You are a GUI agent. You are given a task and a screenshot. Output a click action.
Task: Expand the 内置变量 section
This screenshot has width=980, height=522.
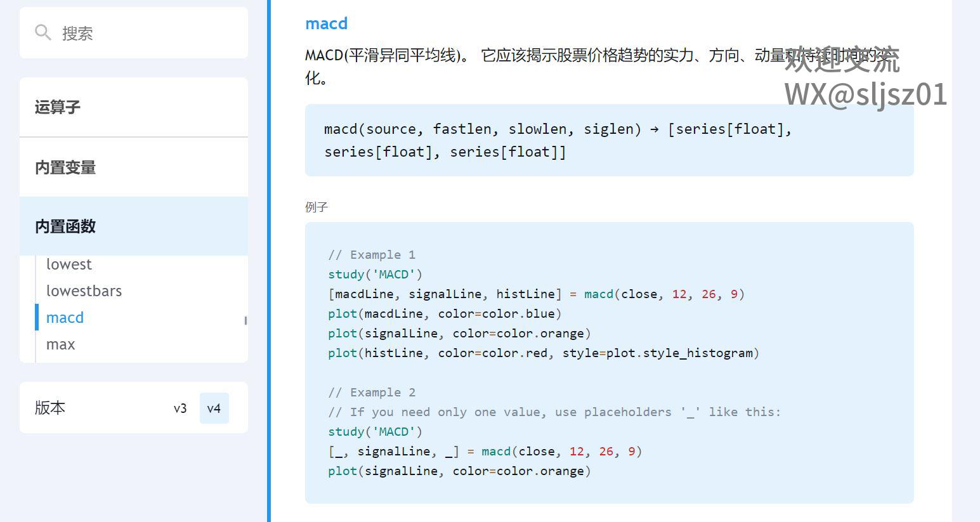coord(65,167)
